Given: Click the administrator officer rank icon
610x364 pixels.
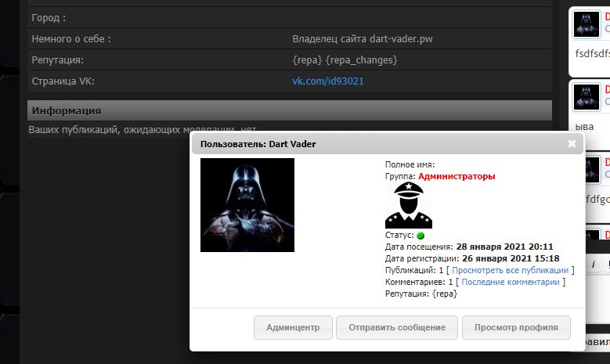Looking at the screenshot, I should click(409, 205).
